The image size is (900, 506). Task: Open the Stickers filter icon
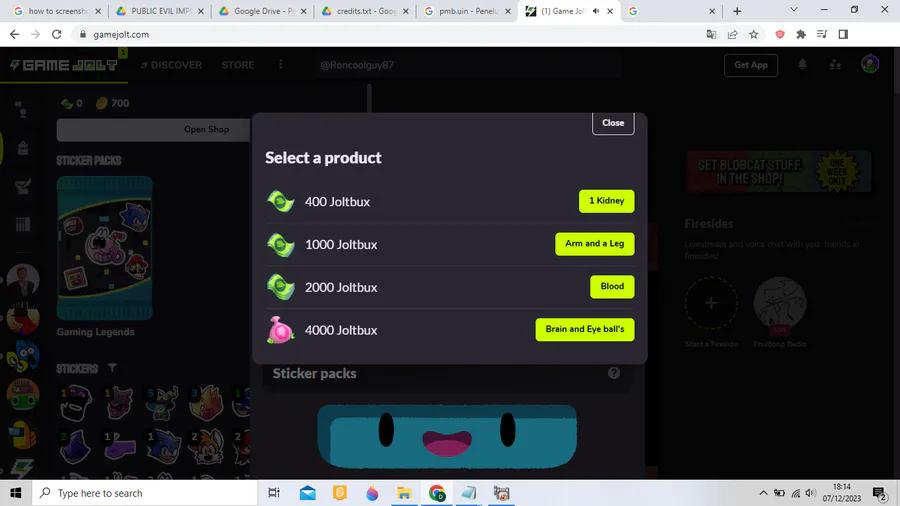[x=112, y=367]
